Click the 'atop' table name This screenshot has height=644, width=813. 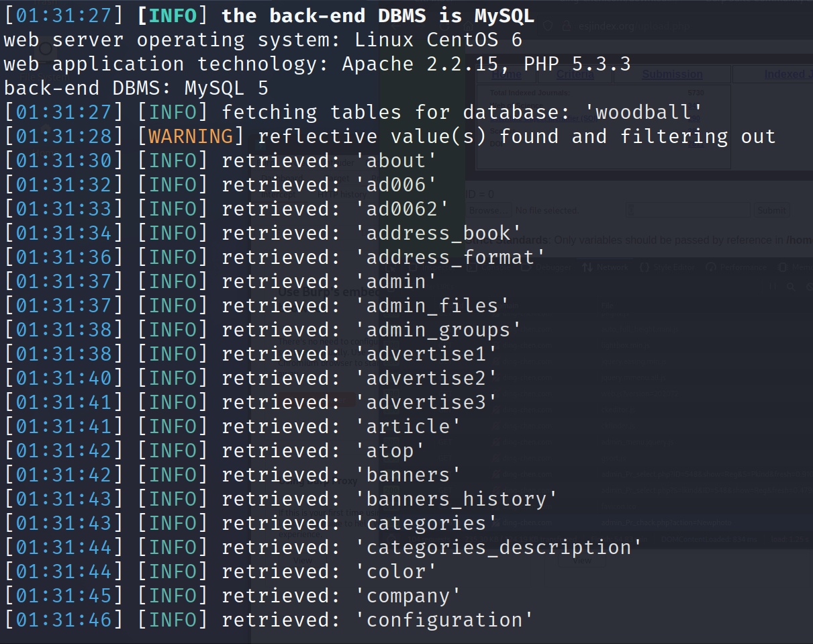(390, 451)
